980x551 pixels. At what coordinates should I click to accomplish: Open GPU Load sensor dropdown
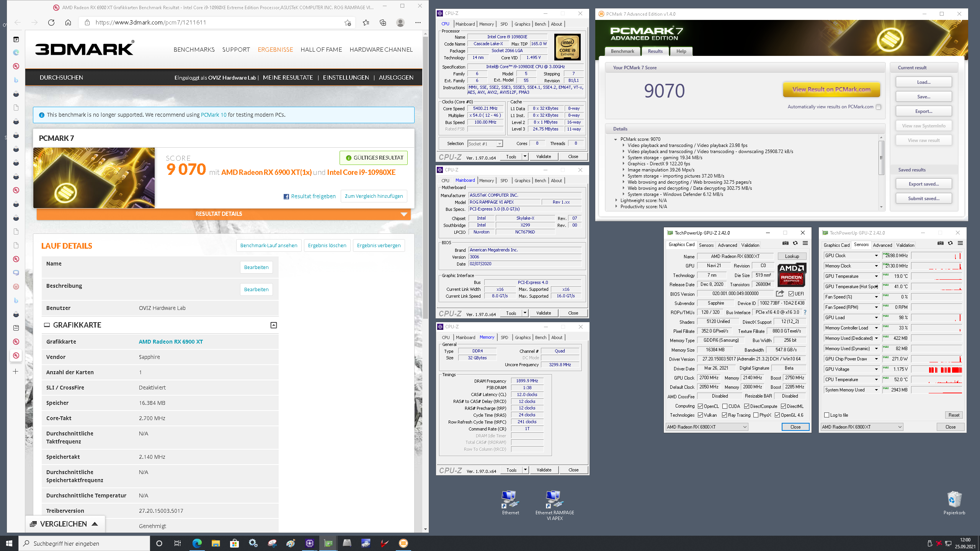click(x=876, y=318)
